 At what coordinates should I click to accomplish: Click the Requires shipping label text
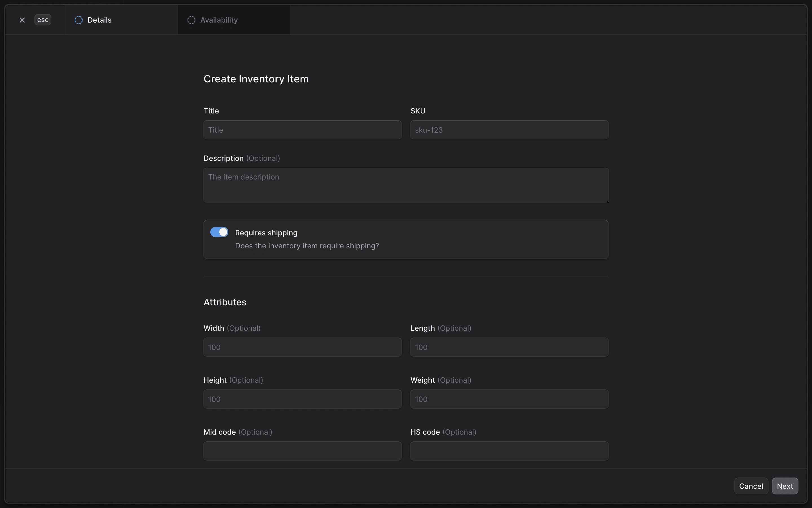tap(266, 233)
